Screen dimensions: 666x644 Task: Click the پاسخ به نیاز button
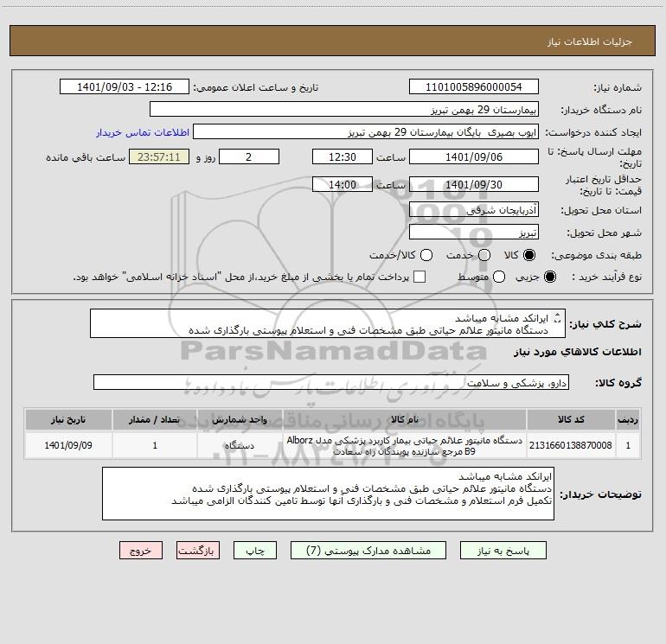(x=503, y=551)
